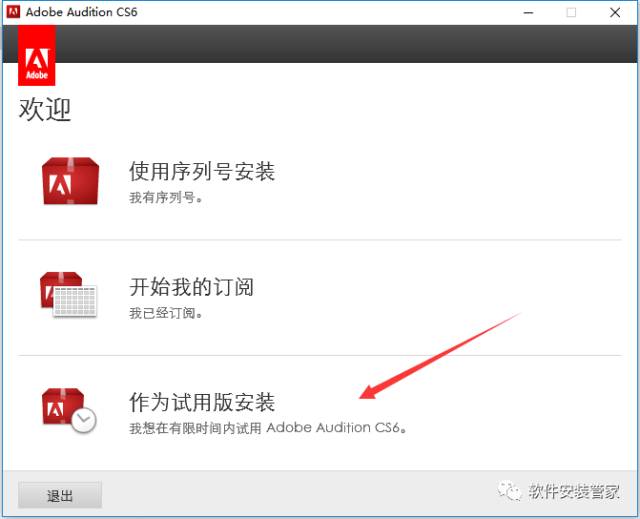Click the 我有序列号。 subtitle text
The image size is (640, 519).
coord(166,198)
